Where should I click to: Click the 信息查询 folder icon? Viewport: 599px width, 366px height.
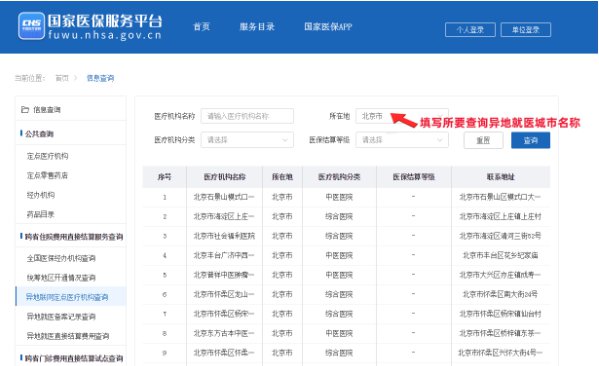25,110
